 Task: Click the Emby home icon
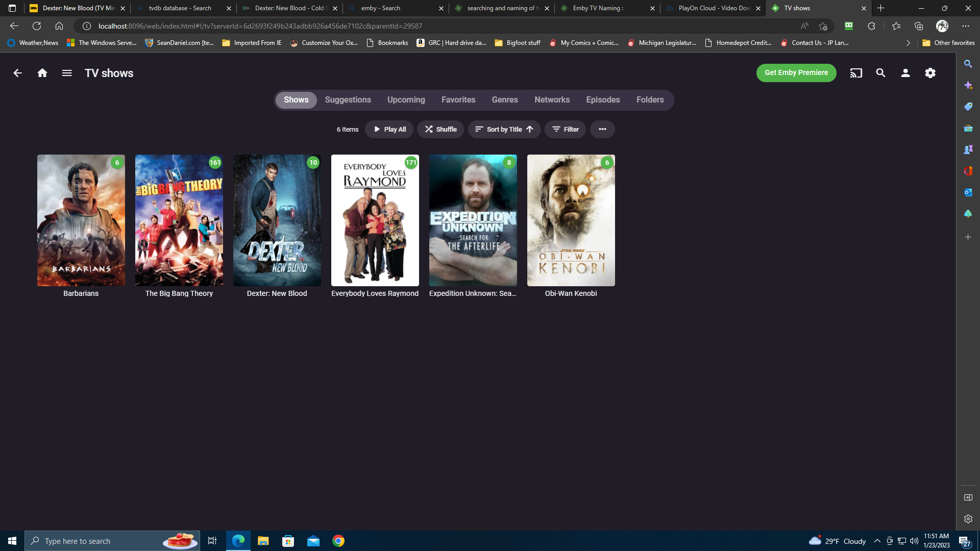pyautogui.click(x=42, y=73)
